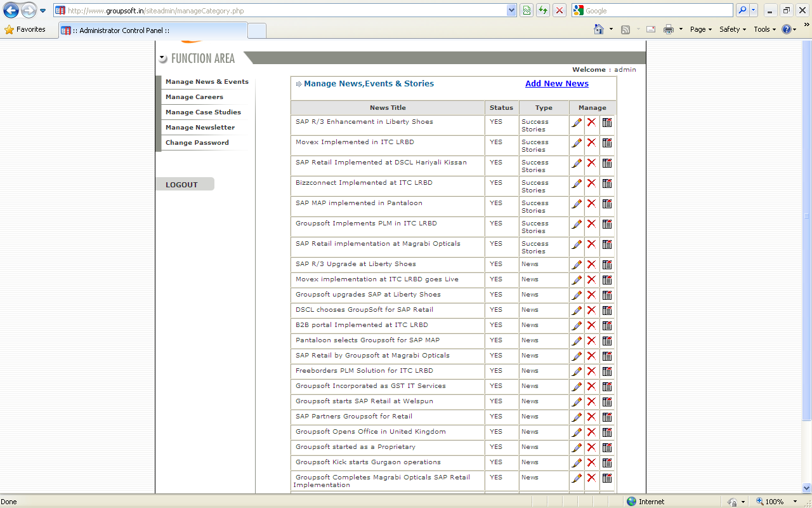Open details icon for 'SAP Retail Implemented at DSCL Hariyali Kissan'
Image resolution: width=812 pixels, height=508 pixels.
607,163
